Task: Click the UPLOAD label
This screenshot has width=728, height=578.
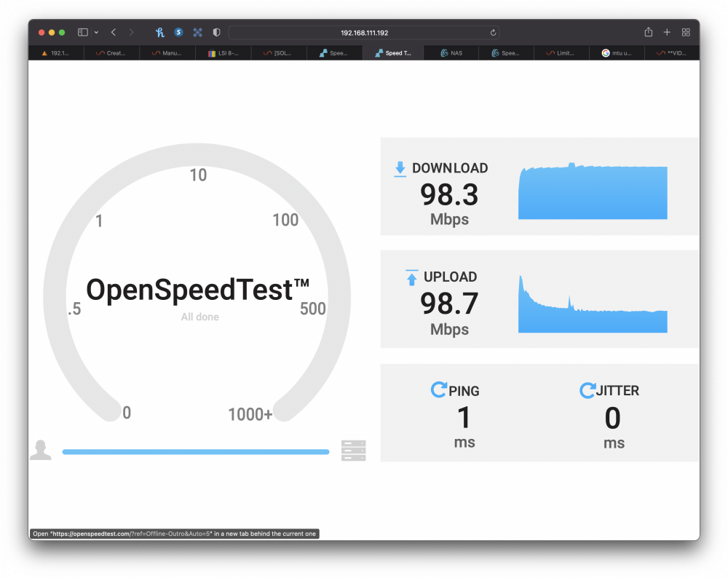Action: pyautogui.click(x=450, y=277)
